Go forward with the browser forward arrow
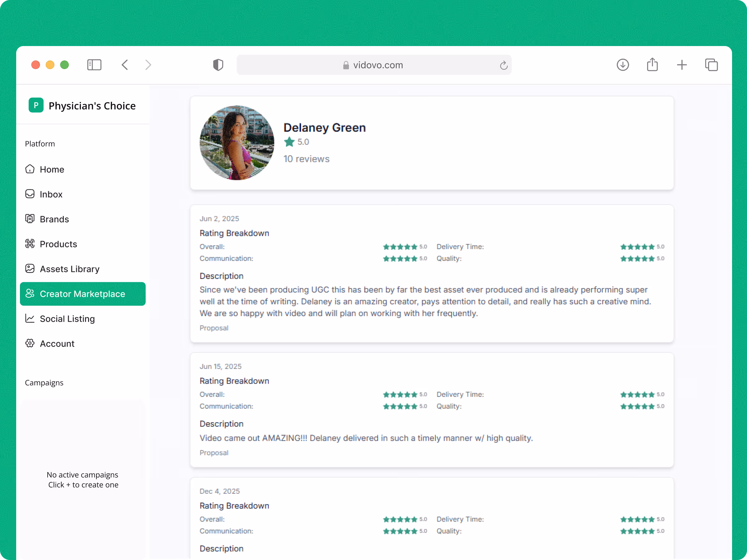The image size is (747, 560). pyautogui.click(x=148, y=65)
